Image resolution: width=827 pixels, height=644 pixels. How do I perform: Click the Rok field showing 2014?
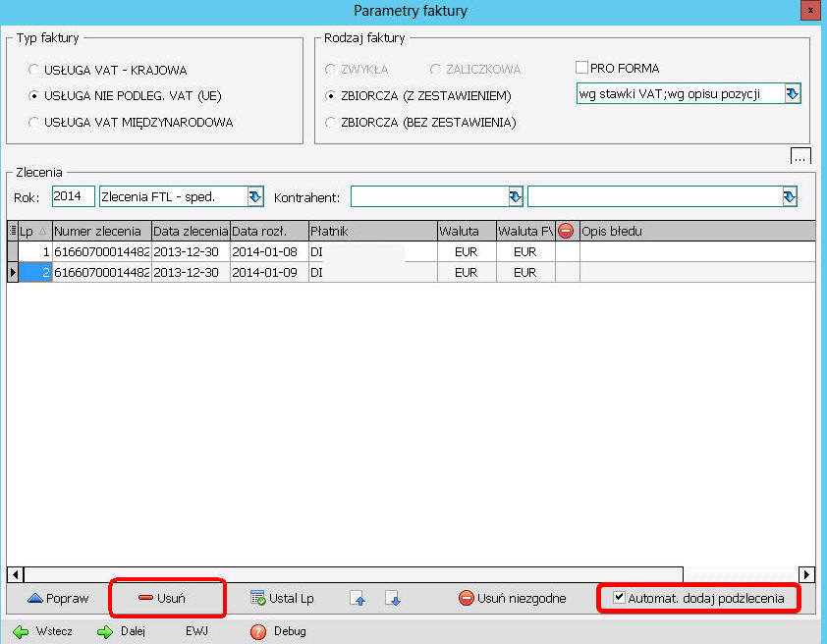[x=74, y=196]
